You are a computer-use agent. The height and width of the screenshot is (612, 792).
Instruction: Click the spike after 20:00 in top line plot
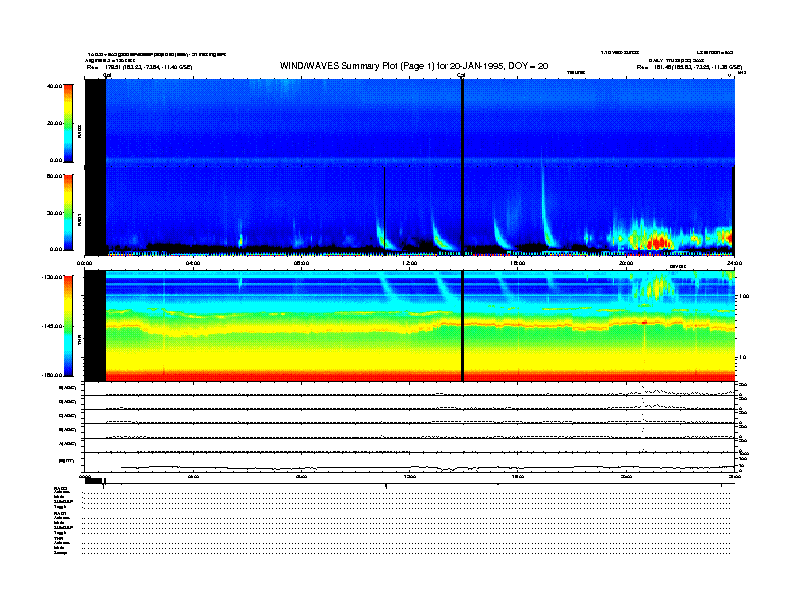click(643, 389)
